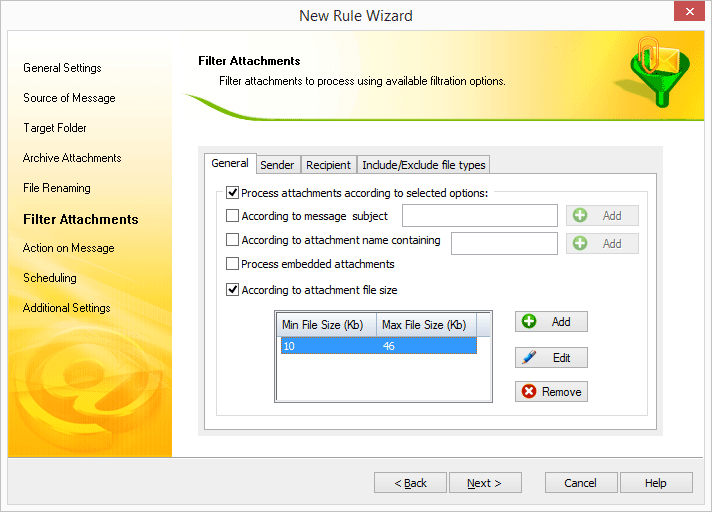Switch to the Sender tab
712x512 pixels.
(x=277, y=165)
